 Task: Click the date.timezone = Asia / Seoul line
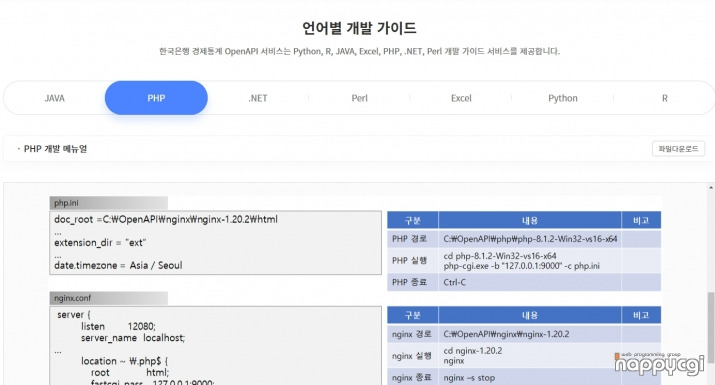pos(118,265)
